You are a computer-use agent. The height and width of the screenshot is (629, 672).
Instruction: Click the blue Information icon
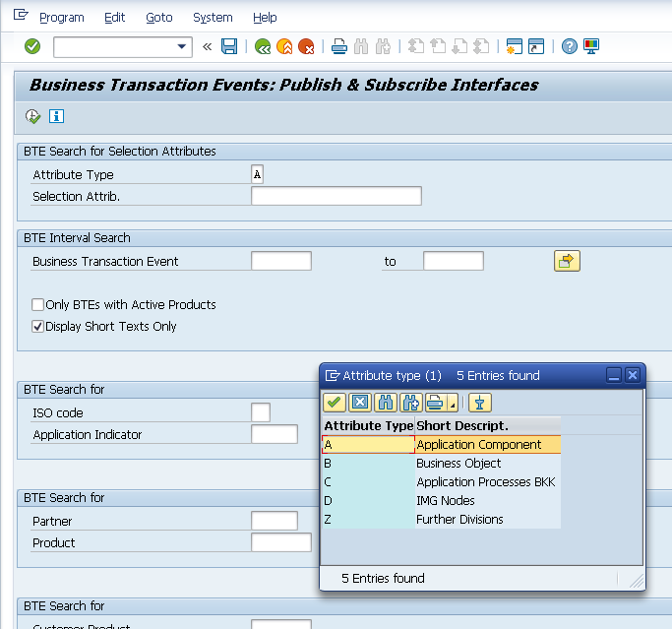(56, 116)
